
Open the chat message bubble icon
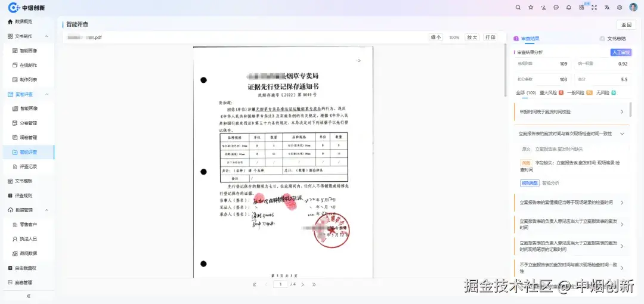tap(556, 7)
